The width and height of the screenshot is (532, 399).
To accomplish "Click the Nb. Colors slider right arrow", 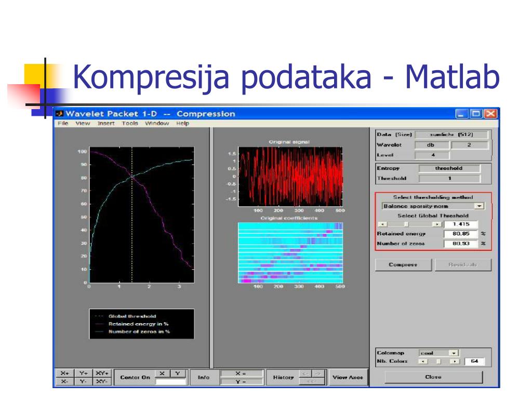I will [x=455, y=362].
